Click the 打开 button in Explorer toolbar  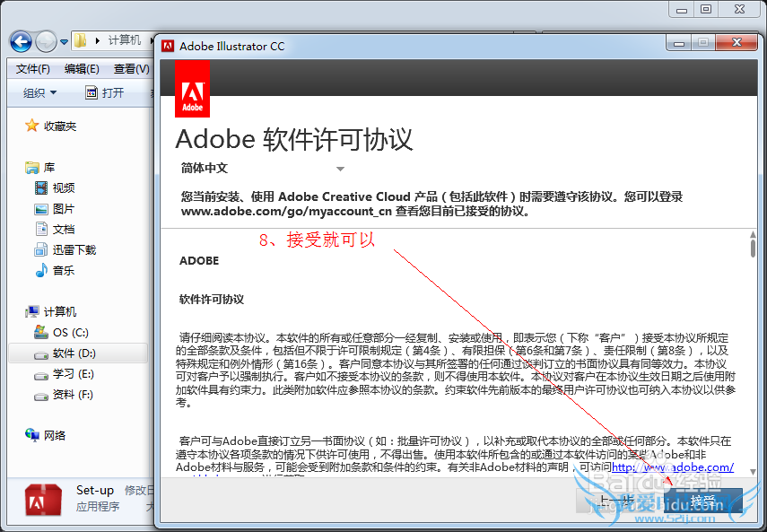click(x=105, y=93)
